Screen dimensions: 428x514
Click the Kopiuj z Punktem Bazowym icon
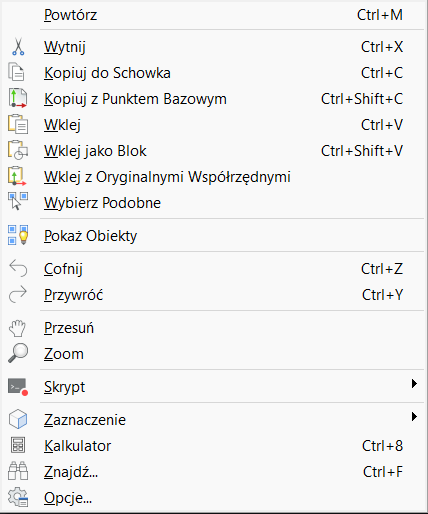(x=17, y=98)
